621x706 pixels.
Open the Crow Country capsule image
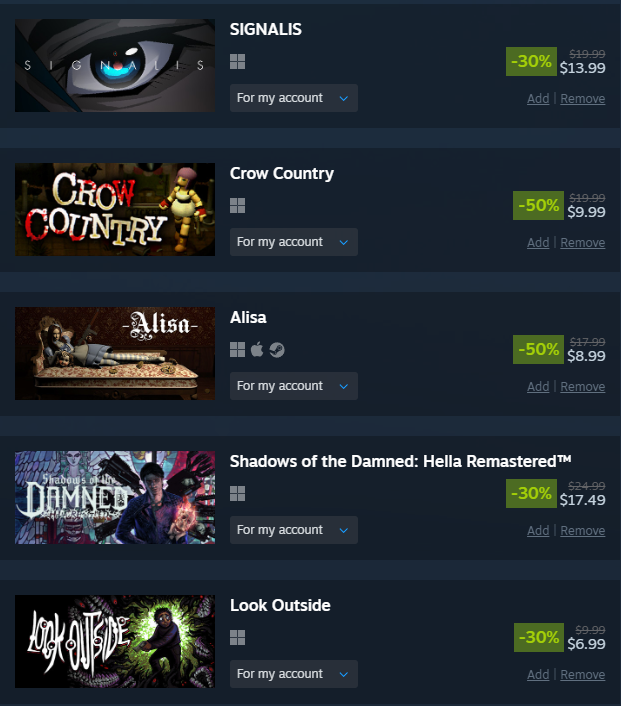[115, 209]
